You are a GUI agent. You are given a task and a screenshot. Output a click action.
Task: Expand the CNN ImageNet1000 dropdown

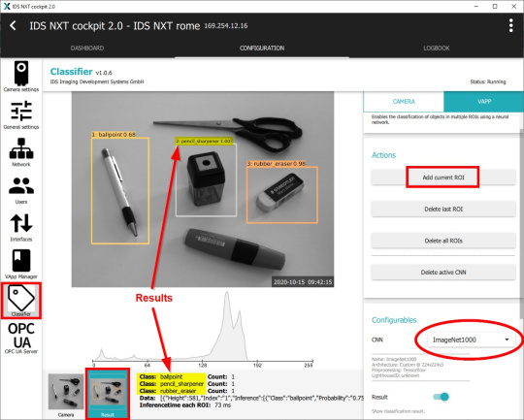click(471, 339)
